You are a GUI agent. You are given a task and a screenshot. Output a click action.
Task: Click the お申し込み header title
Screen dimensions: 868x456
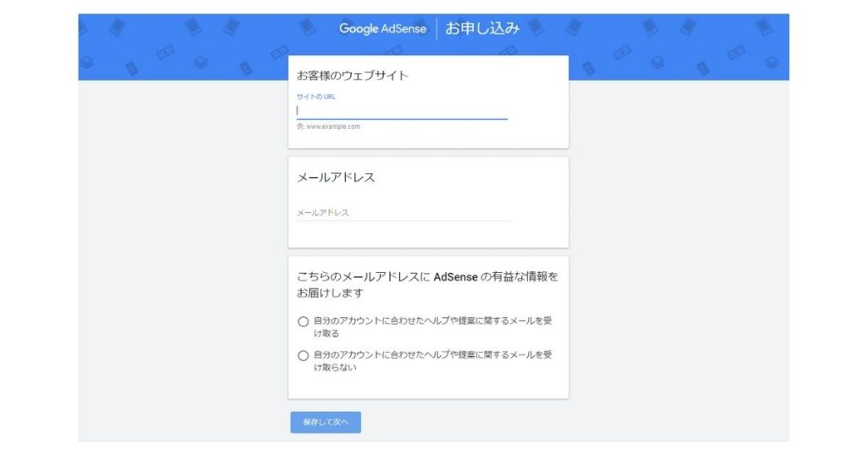click(482, 28)
